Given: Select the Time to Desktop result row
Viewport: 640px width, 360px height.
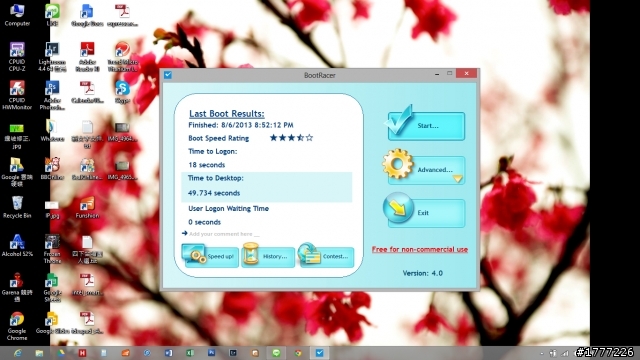Looking at the screenshot, I should pos(267,187).
